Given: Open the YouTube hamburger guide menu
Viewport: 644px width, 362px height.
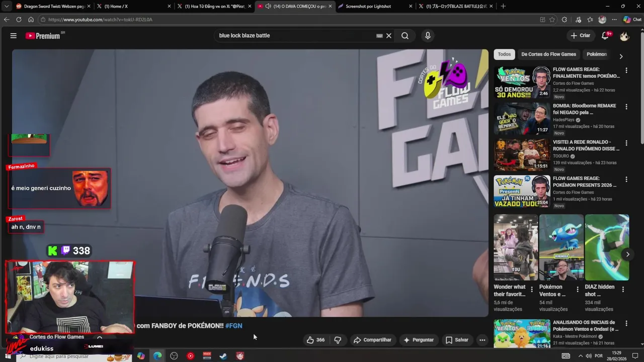Looking at the screenshot, I should [14, 36].
